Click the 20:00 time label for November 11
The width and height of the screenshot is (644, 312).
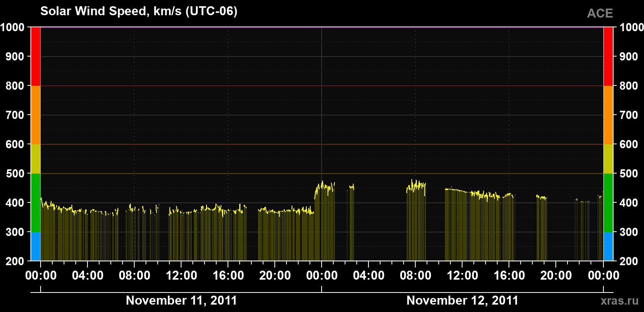click(275, 276)
